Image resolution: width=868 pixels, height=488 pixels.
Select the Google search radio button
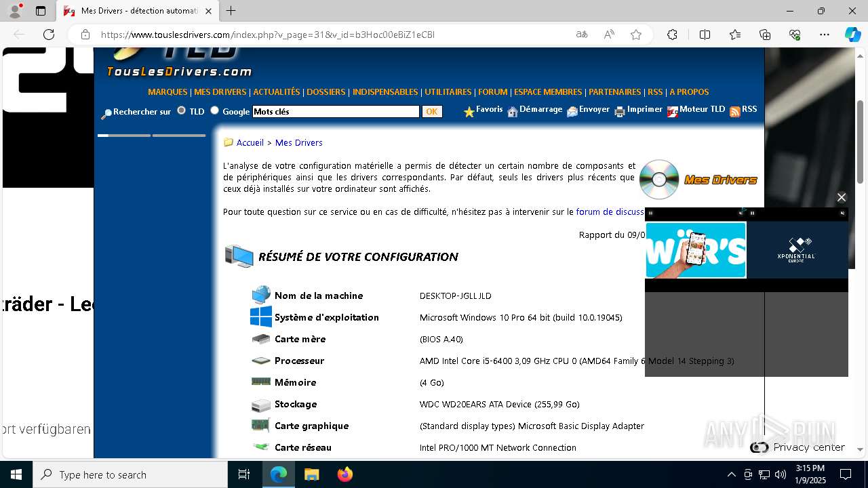[x=214, y=110]
